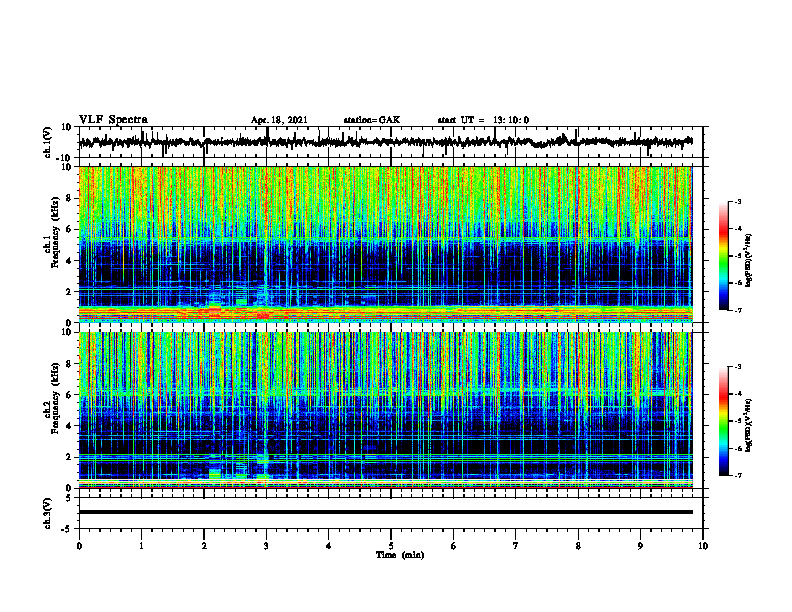Click time axis tick label "5"
Image resolution: width=792 pixels, height=612 pixels.
click(x=391, y=546)
